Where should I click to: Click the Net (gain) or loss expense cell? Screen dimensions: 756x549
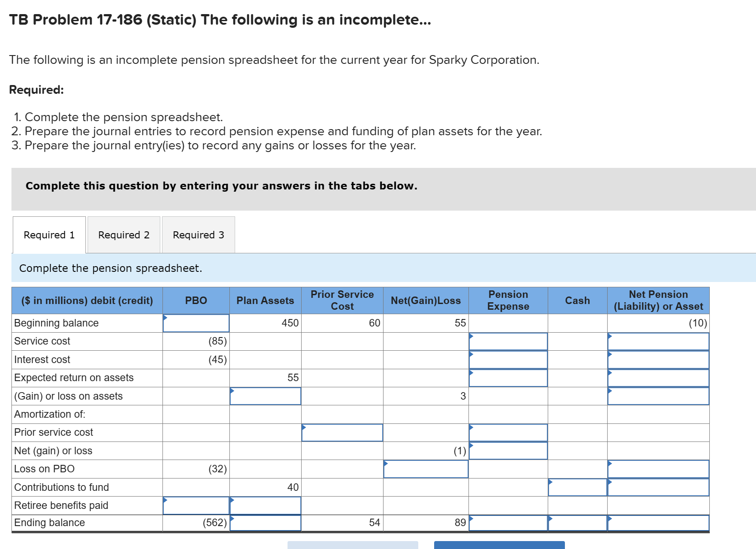508,450
